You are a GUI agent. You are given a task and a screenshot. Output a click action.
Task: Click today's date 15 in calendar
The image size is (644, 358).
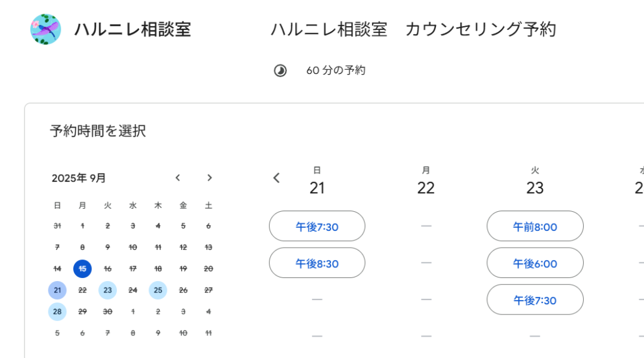tap(82, 269)
